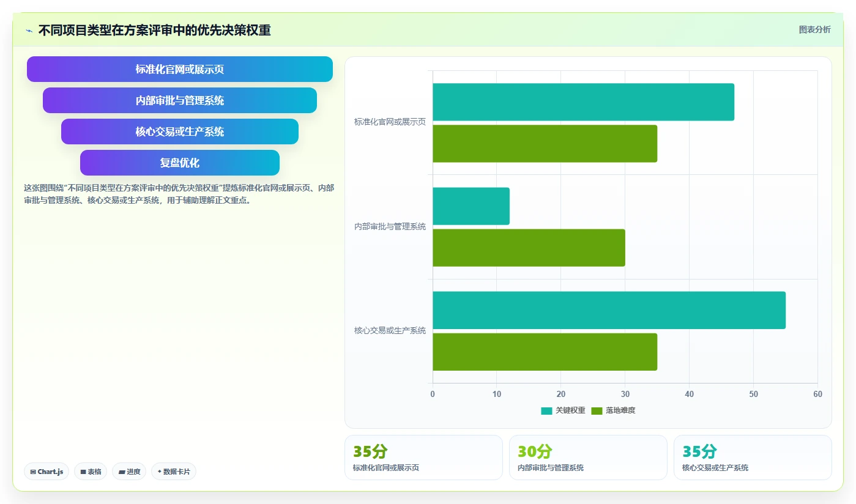
Task: Click the green 落地难度 bar for 核心交易或生产系统
Action: tap(545, 352)
